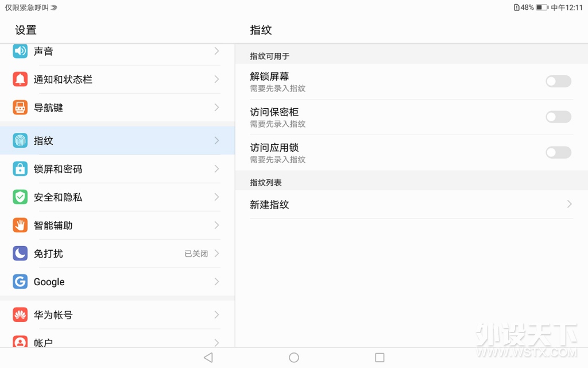Select the 指纹 settings entry
Screen dimensions: 588x368
tap(117, 140)
